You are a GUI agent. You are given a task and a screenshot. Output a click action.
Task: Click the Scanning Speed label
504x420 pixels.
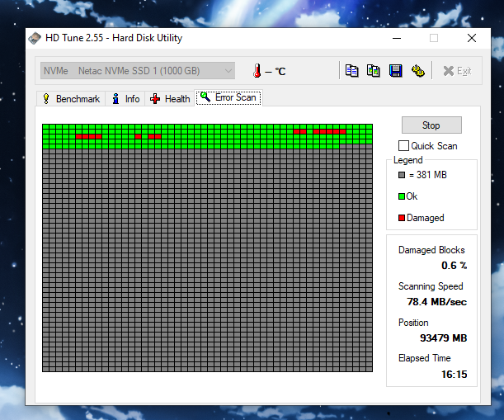pyautogui.click(x=431, y=286)
